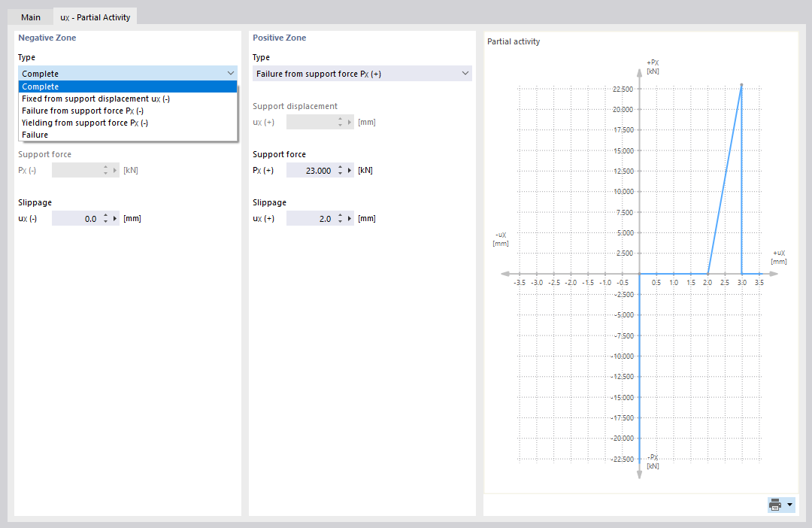
Task: Click the -3.5 label on horizontal axis
Action: [x=520, y=282]
